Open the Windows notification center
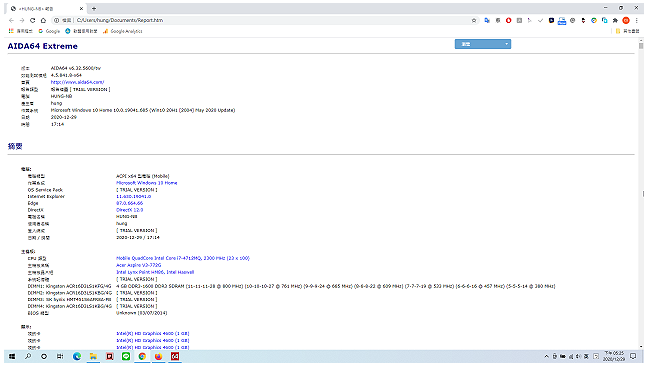Viewport: 647px width, 367px height. (633, 356)
